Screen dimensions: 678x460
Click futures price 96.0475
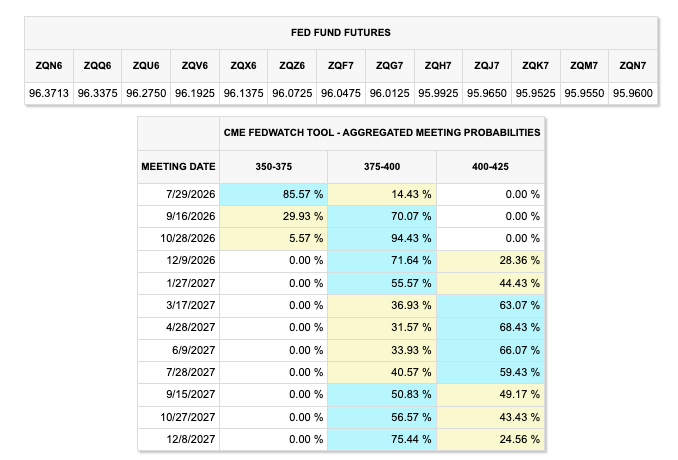(341, 93)
